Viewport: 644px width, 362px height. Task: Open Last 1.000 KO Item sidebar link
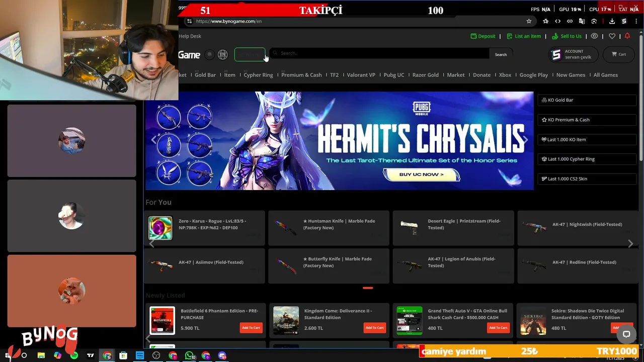(587, 139)
